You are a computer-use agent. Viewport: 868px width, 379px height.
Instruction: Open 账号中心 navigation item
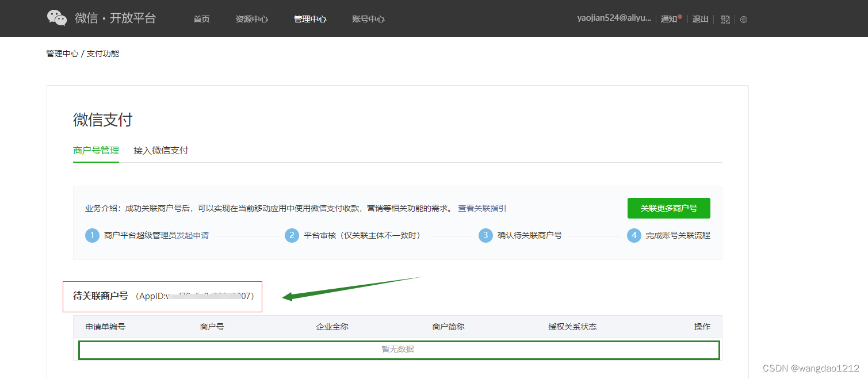368,19
